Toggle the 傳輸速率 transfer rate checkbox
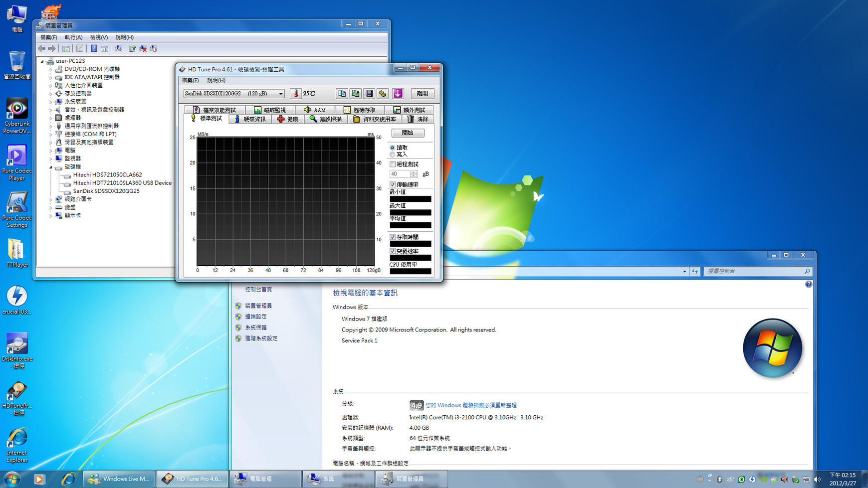 [393, 184]
